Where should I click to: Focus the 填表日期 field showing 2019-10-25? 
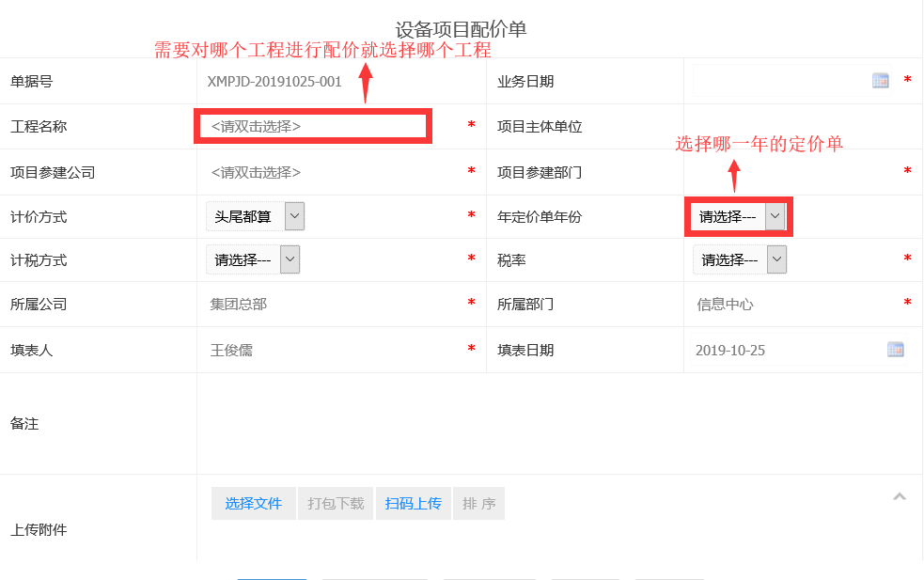798,350
